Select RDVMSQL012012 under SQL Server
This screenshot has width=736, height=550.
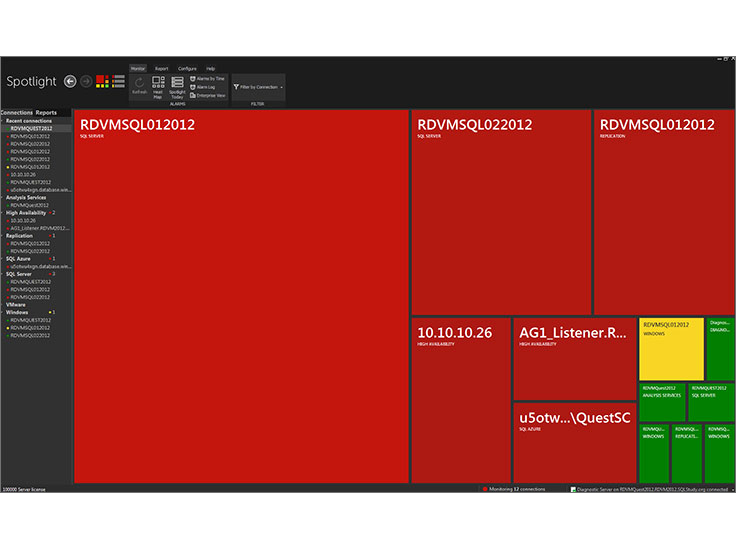tap(30, 290)
